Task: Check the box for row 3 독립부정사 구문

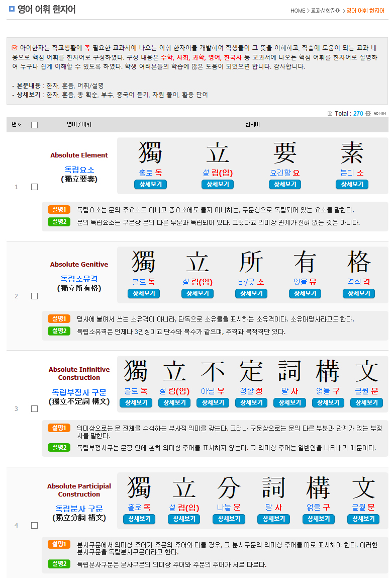Action: click(34, 409)
